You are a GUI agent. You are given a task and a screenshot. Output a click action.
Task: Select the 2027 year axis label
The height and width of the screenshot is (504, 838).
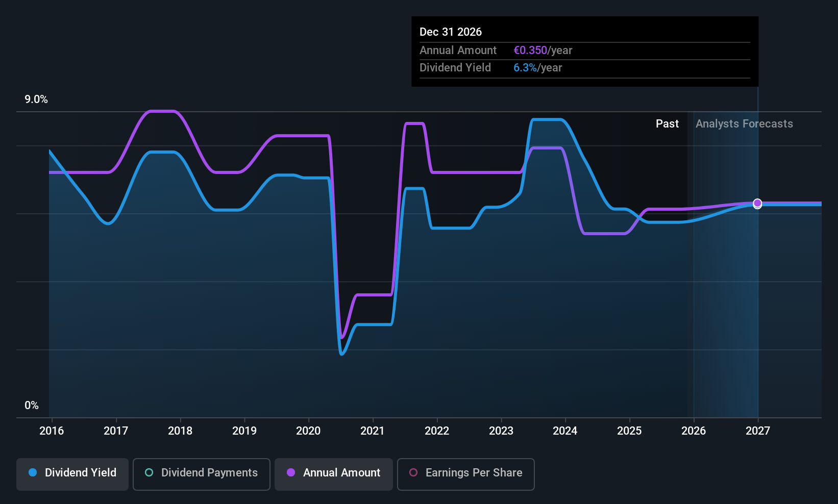[758, 431]
